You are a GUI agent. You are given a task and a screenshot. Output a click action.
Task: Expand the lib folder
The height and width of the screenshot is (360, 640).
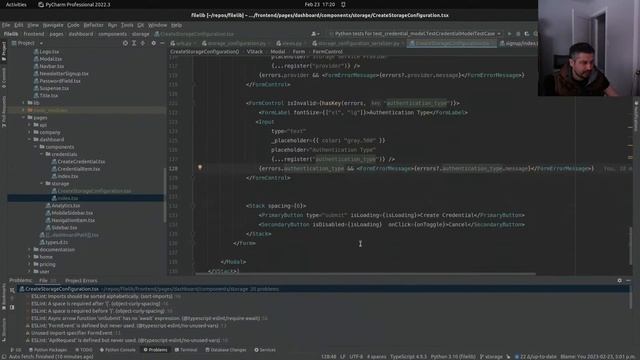(x=24, y=103)
